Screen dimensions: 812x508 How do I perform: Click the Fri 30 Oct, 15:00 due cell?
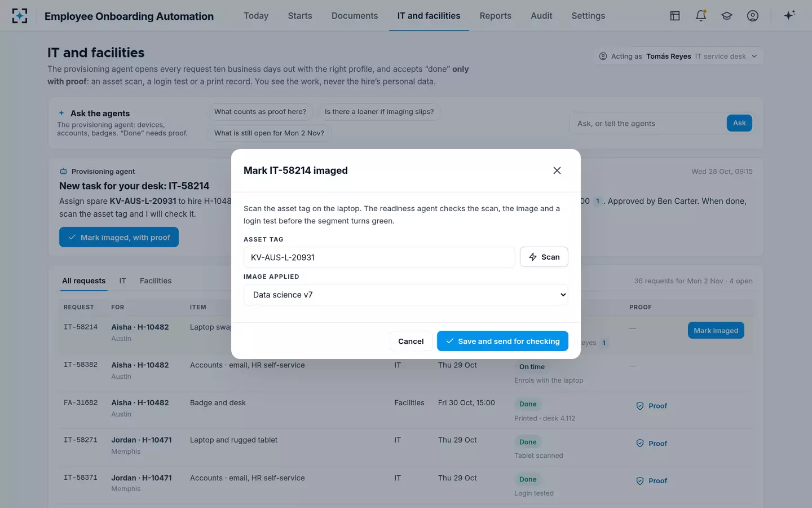(x=466, y=402)
